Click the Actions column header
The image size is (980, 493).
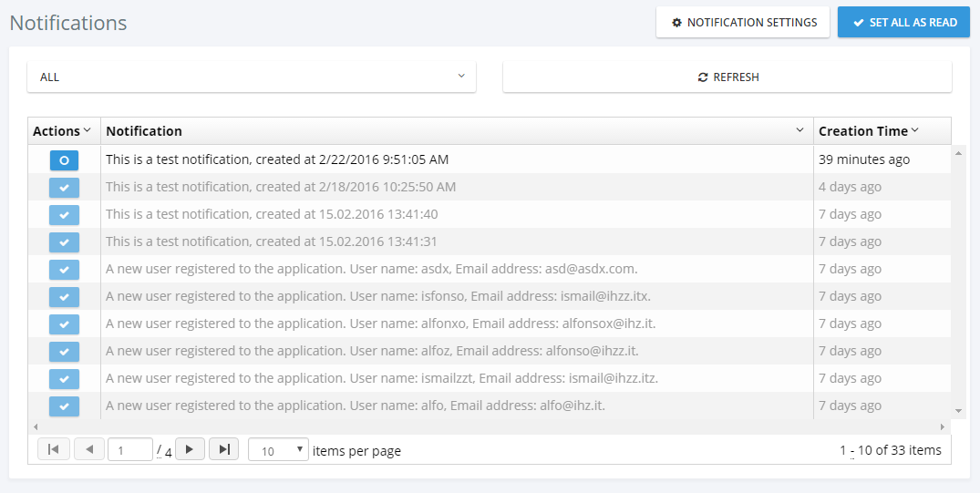(x=57, y=131)
